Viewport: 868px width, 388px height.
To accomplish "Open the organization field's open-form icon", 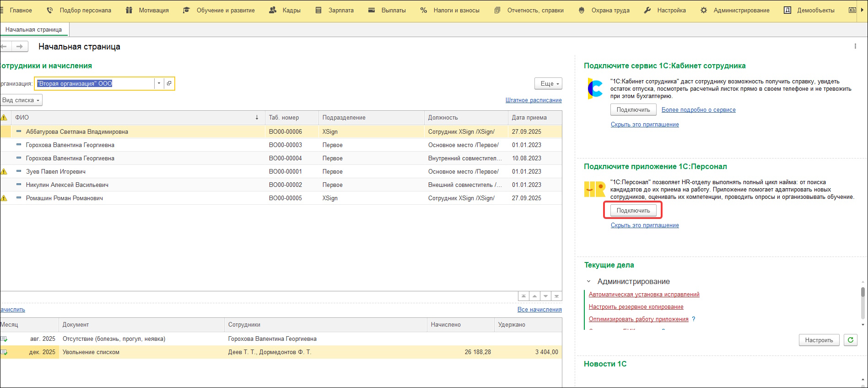I will (169, 83).
